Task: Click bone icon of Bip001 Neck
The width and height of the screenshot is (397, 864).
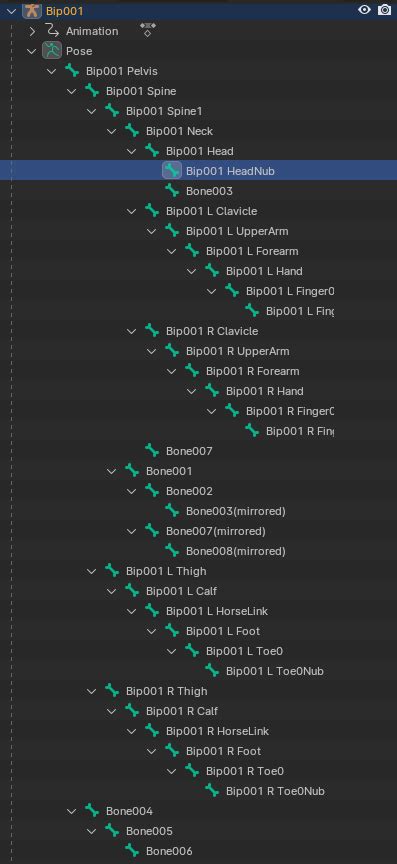Action: [x=132, y=131]
